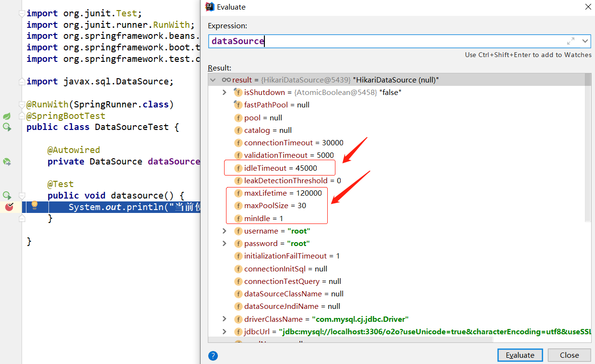Open the expression history dropdown

click(585, 41)
